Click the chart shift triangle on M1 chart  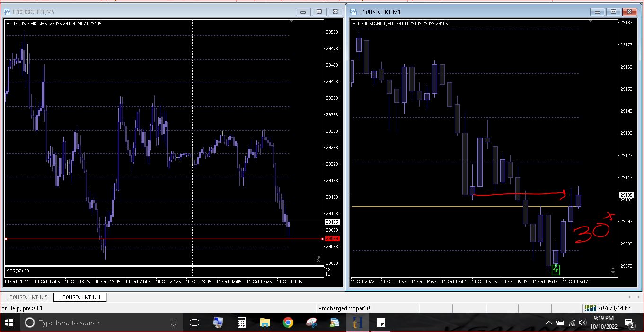[591, 21]
